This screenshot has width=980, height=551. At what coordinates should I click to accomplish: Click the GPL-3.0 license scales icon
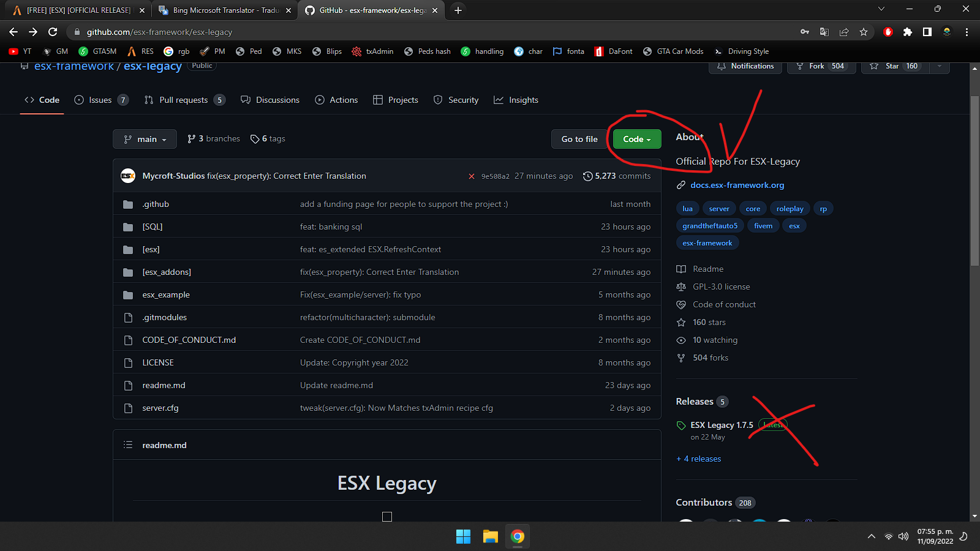681,287
